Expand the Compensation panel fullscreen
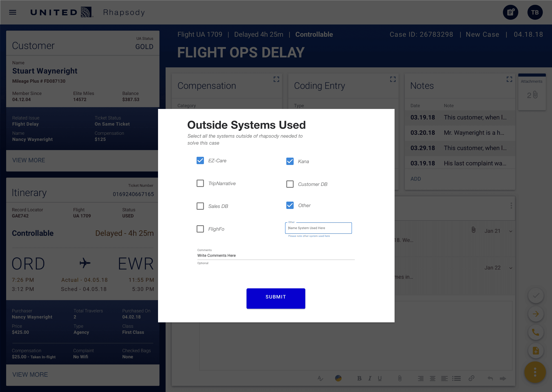Image resolution: width=552 pixels, height=392 pixels. (276, 79)
